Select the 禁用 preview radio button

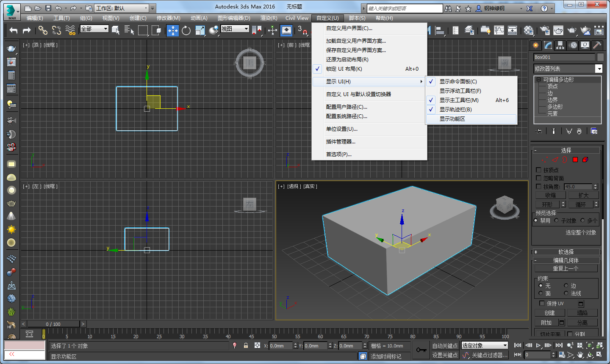(x=536, y=220)
